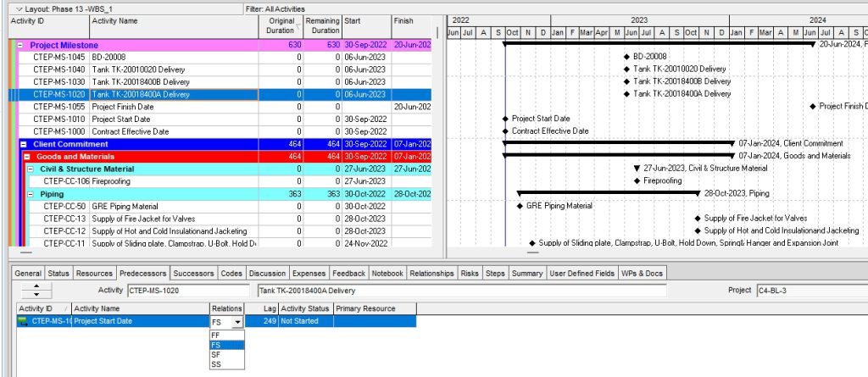Click the activity table horizontal scrollbar thumb
The width and height of the screenshot is (868, 377).
(x=26, y=252)
